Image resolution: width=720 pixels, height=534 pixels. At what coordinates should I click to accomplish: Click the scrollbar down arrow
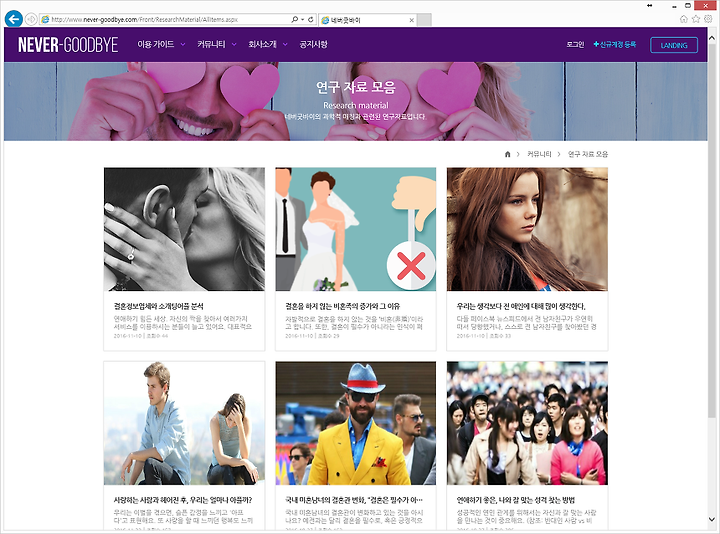click(712, 519)
